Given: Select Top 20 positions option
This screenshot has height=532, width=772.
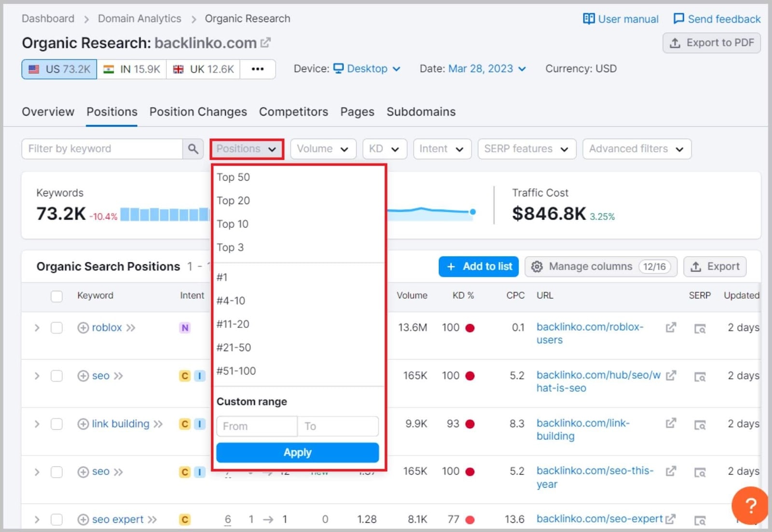Looking at the screenshot, I should (298, 201).
